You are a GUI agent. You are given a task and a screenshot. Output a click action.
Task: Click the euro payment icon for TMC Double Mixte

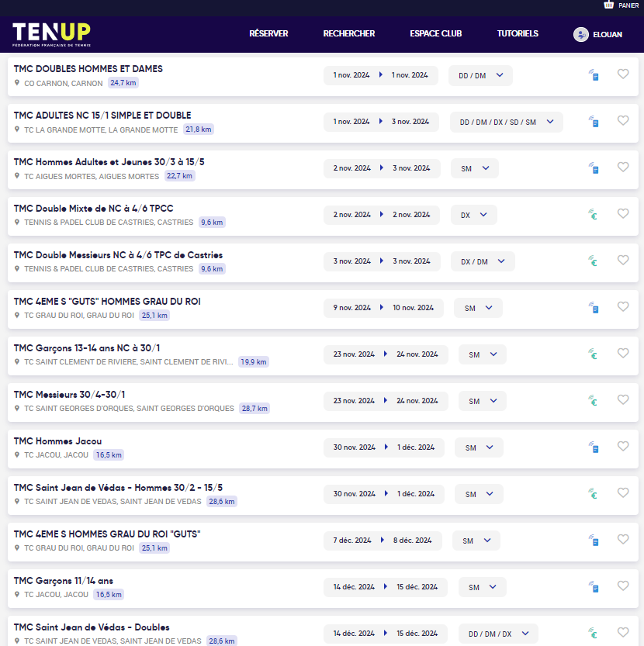pos(593,215)
